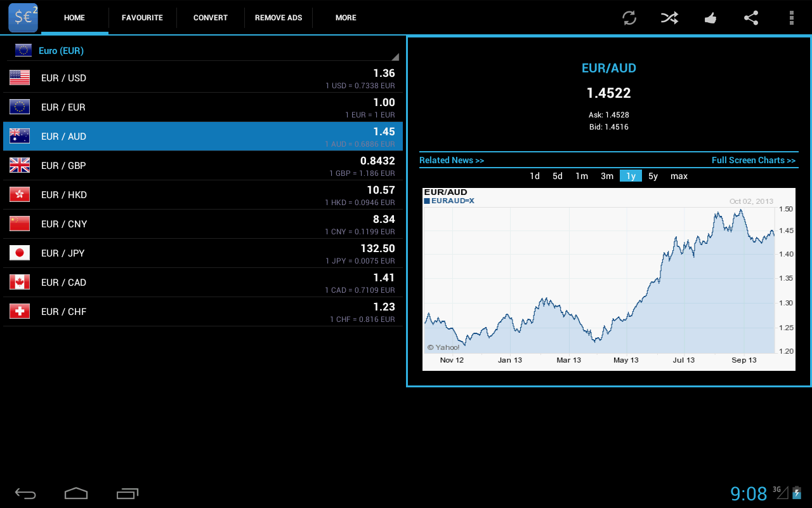The width and height of the screenshot is (812, 508).
Task: Tap the China flag icon
Action: click(20, 224)
